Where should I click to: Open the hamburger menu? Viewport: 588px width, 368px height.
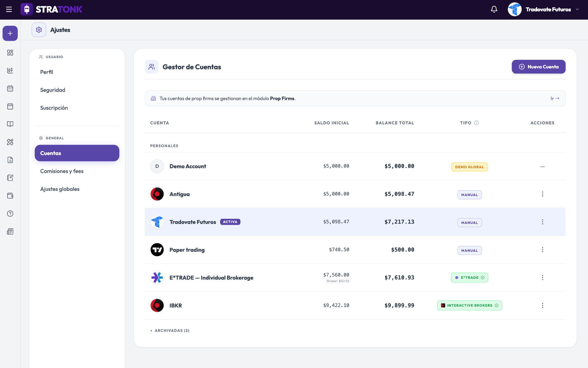(9, 9)
